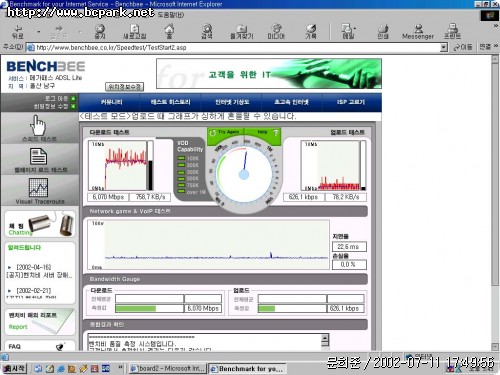Viewport: 500px width, 375px height.
Task: Switch to board2 window in taskbar
Action: (x=168, y=368)
